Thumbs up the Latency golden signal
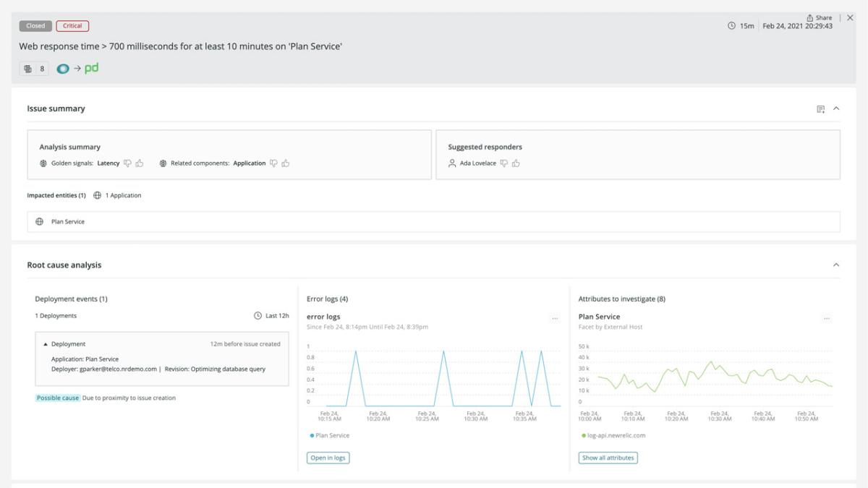Image resolution: width=868 pixels, height=488 pixels. pyautogui.click(x=140, y=163)
